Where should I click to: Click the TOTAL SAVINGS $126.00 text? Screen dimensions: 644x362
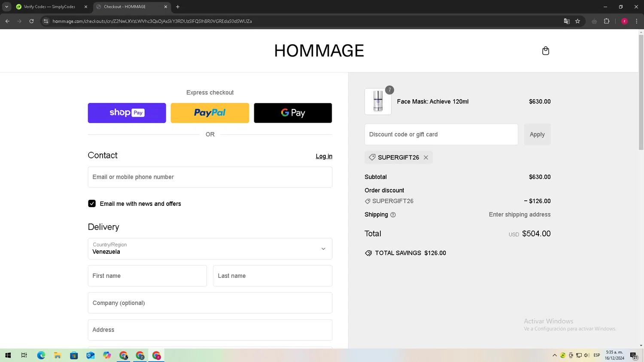click(410, 253)
